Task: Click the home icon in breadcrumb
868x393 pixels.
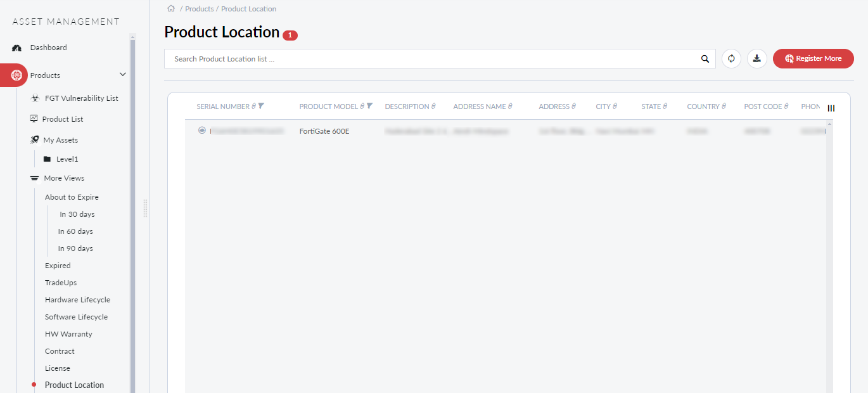Action: tap(171, 8)
